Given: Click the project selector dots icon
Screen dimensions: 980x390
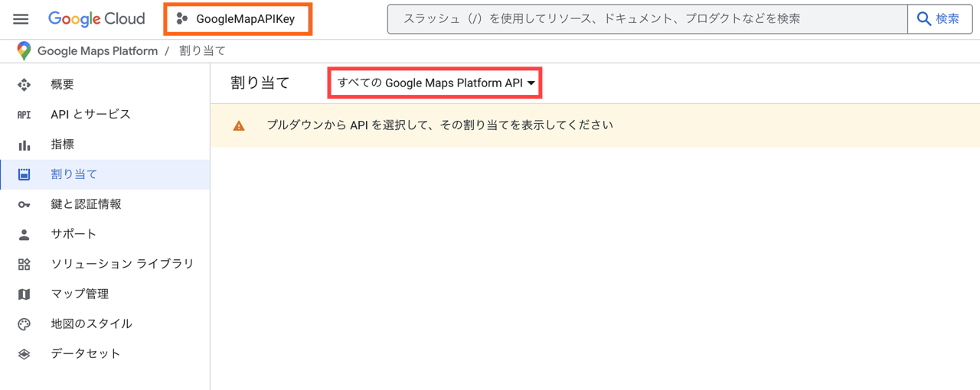Looking at the screenshot, I should pyautogui.click(x=181, y=19).
